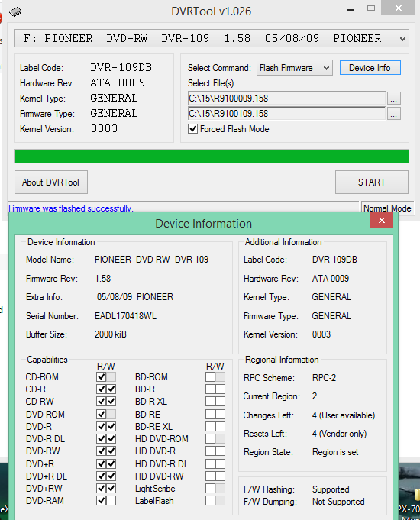Click the LabelFlash checkbox

[210, 500]
